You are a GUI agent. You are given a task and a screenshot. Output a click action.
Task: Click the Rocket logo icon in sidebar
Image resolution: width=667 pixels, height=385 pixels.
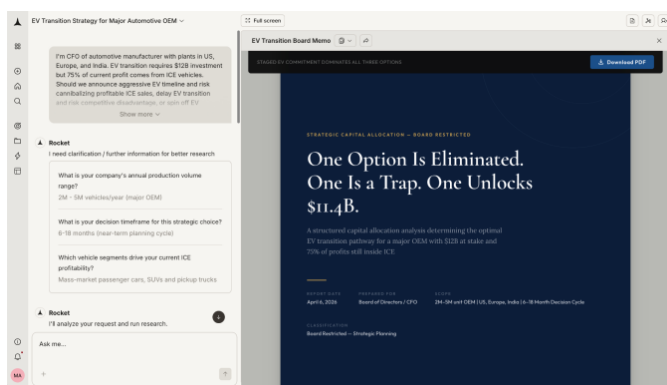(17, 22)
